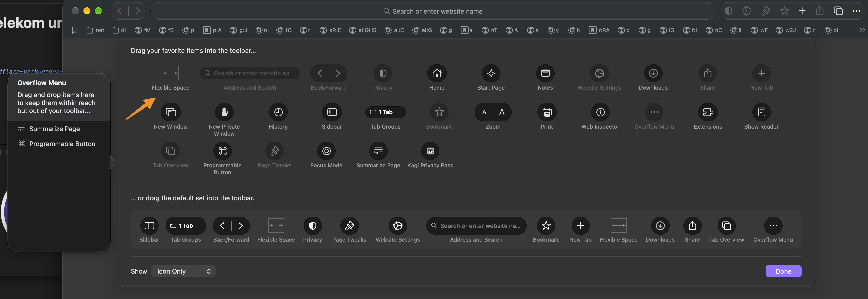The width and height of the screenshot is (868, 299).
Task: Click the Programmable Button command icon
Action: pos(222,151)
